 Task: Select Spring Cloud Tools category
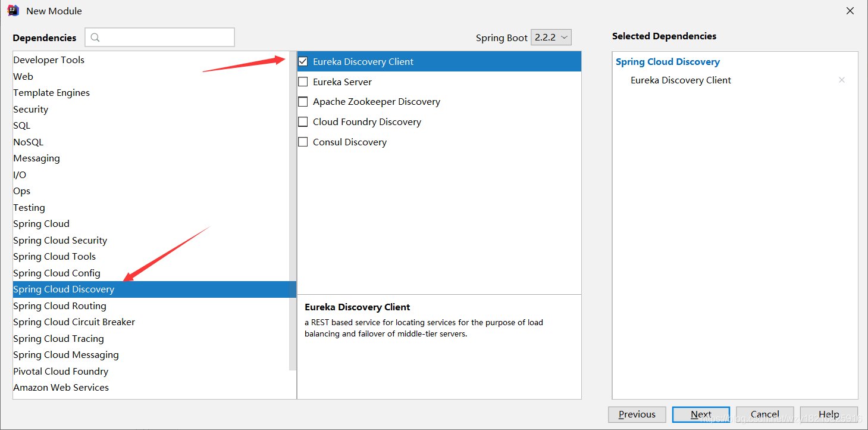pyautogui.click(x=151, y=256)
